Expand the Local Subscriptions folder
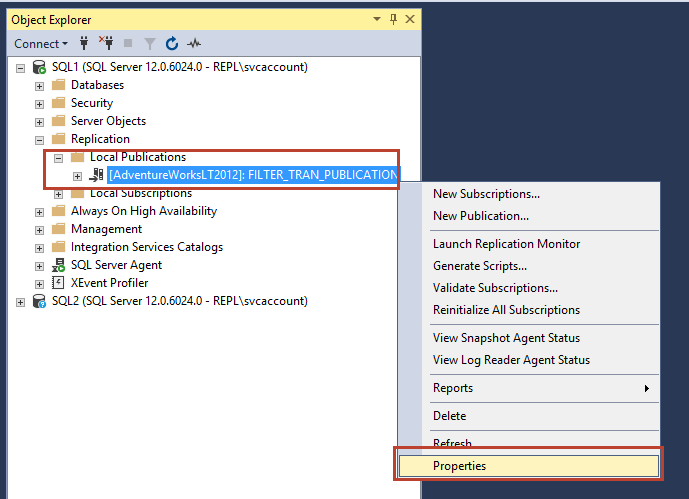Image resolution: width=689 pixels, height=499 pixels. click(59, 194)
